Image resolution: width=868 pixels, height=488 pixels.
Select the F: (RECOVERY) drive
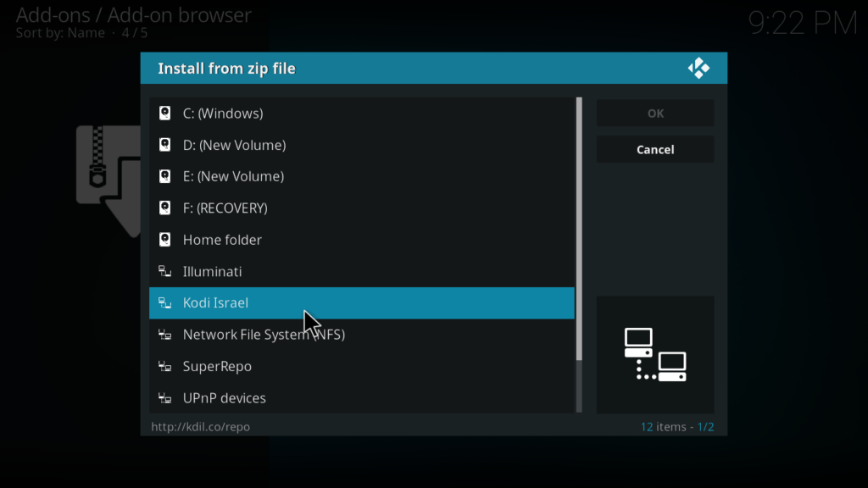[x=362, y=208]
